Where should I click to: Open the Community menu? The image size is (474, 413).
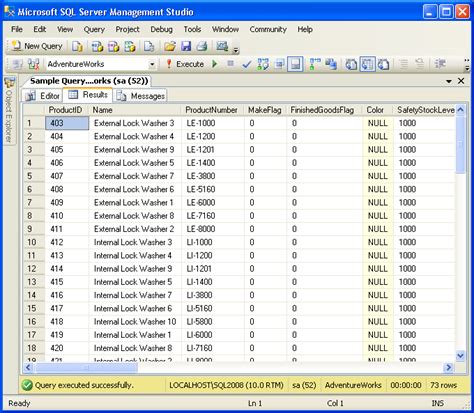[x=268, y=29]
